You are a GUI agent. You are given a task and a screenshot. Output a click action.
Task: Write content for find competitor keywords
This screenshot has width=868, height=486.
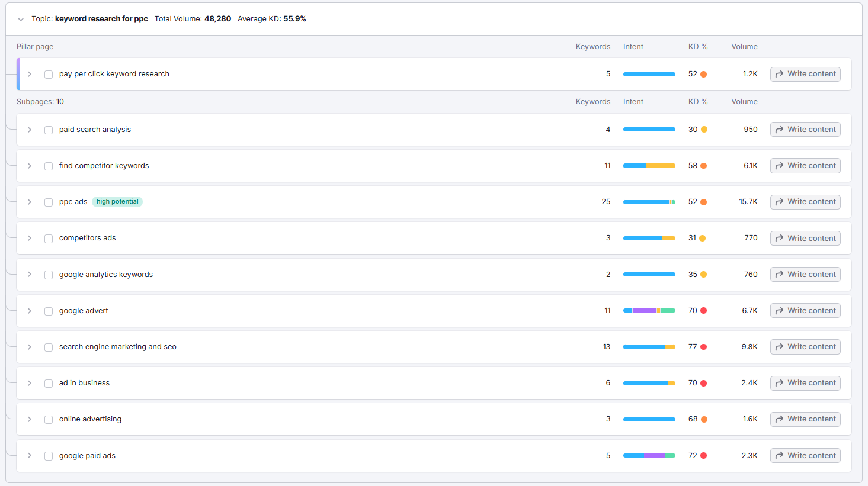805,166
